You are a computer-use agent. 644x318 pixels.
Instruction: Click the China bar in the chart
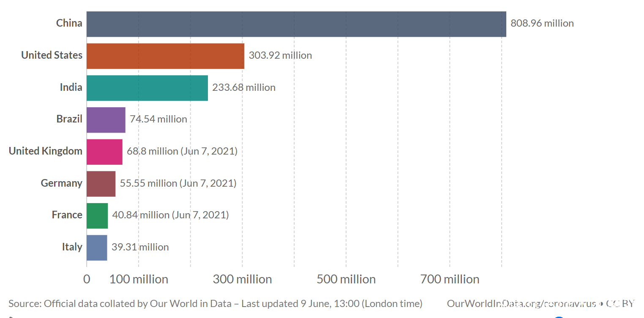coord(296,24)
